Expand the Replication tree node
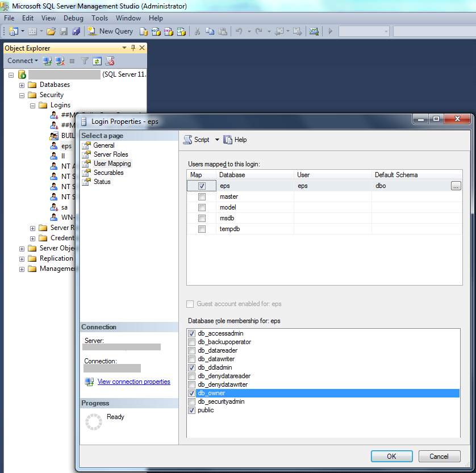This screenshot has width=476, height=473. click(22, 259)
